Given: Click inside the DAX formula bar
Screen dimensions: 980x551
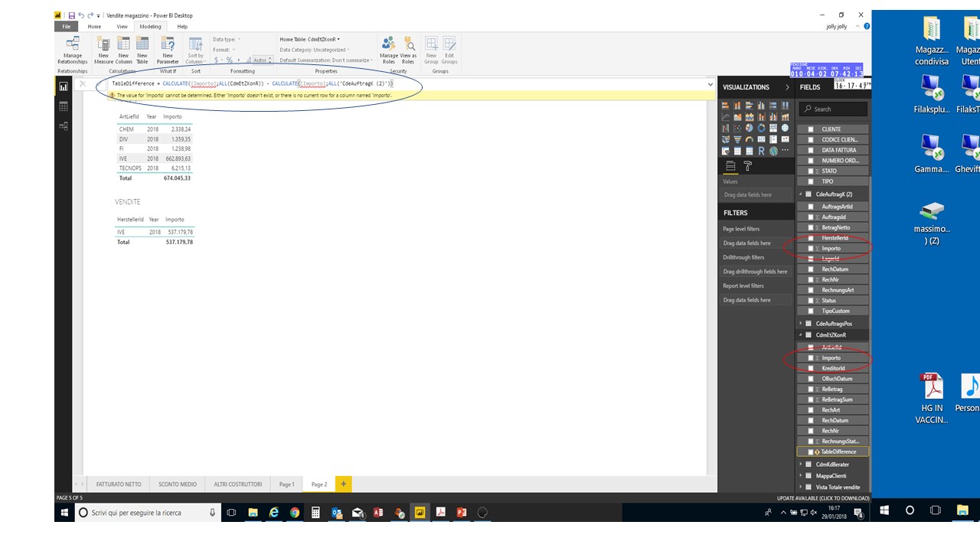Looking at the screenshot, I should click(x=406, y=83).
